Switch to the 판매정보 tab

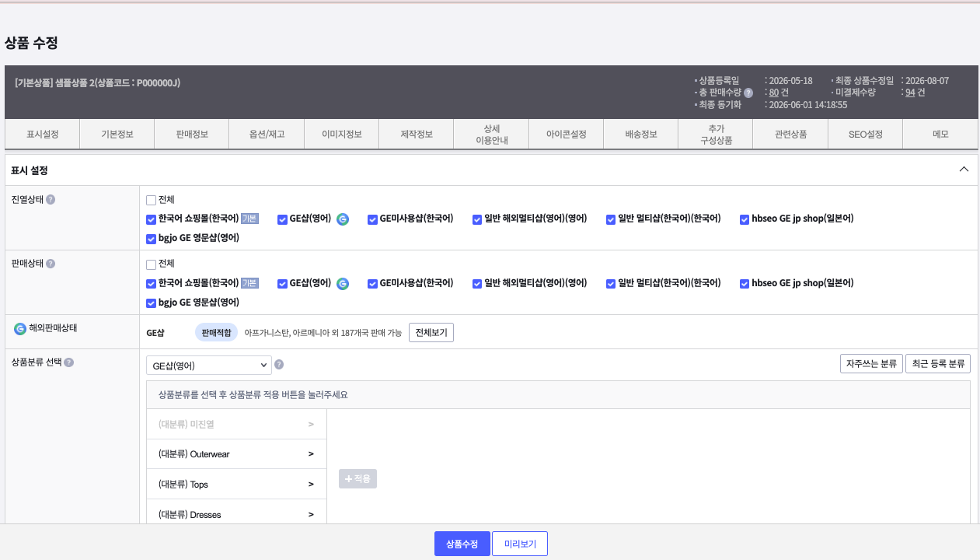coord(192,134)
